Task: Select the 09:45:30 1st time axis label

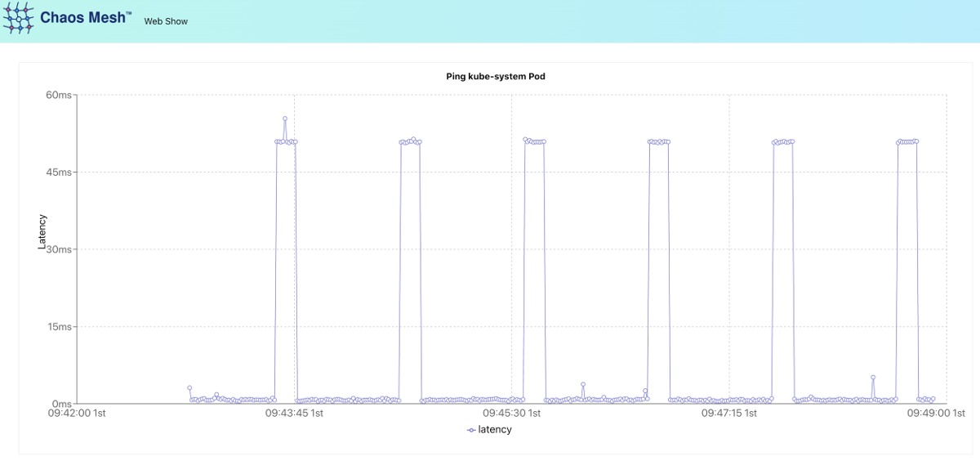Action: point(511,414)
